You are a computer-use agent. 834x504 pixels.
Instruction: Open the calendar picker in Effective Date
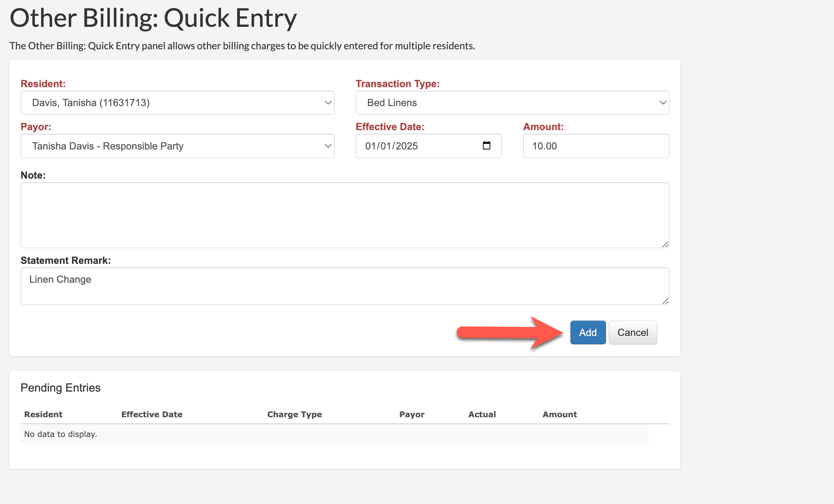(x=486, y=146)
